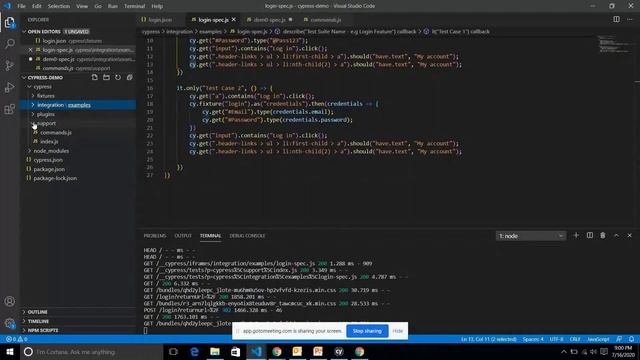Open the Manage gear icon
Viewport: 640px width, 360px height.
point(10,323)
